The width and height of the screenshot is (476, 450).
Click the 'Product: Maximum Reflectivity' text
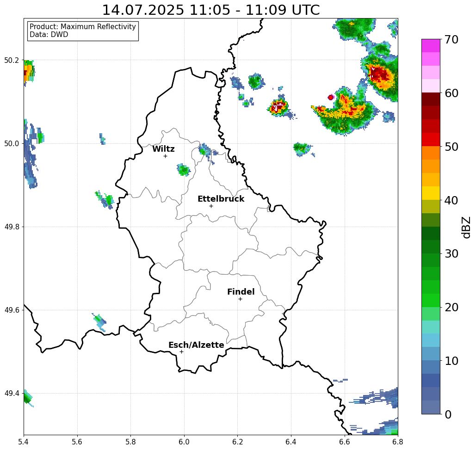[82, 27]
